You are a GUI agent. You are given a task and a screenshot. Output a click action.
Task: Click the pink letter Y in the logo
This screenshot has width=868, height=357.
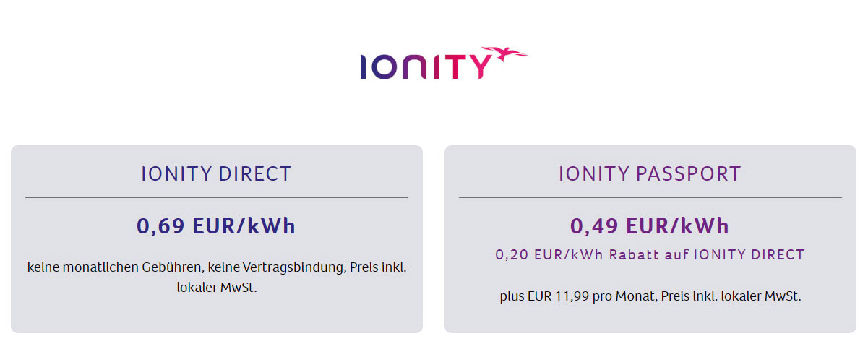point(480,67)
